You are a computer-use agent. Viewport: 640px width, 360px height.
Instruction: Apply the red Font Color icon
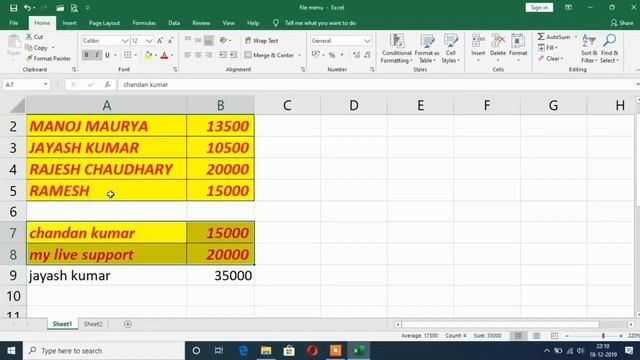coord(164,55)
